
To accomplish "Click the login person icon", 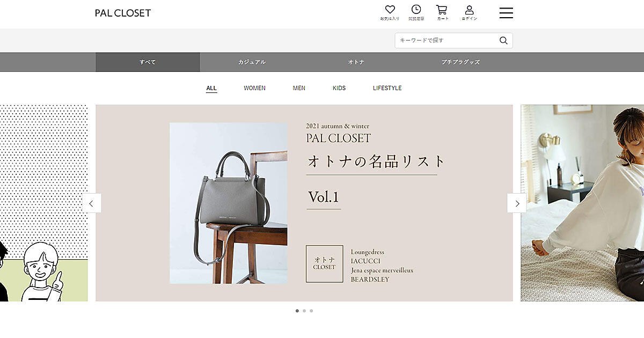I will 469,10.
